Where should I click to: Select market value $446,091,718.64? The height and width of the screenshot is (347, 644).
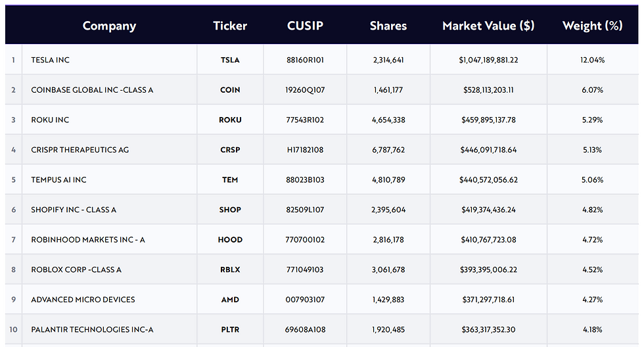pos(489,150)
